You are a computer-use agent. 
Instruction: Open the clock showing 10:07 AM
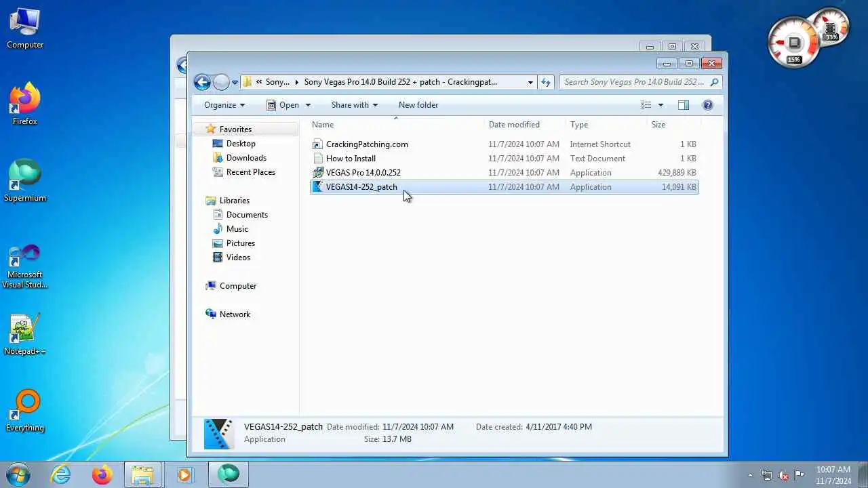point(833,475)
